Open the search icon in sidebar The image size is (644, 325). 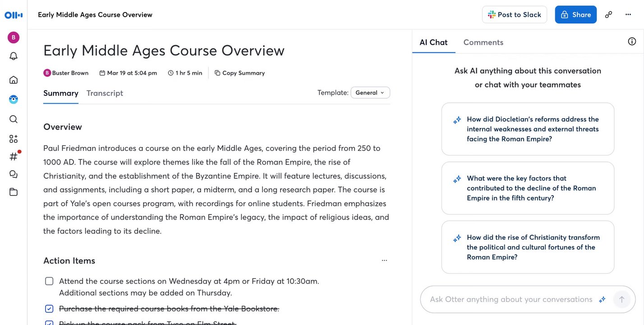click(14, 119)
